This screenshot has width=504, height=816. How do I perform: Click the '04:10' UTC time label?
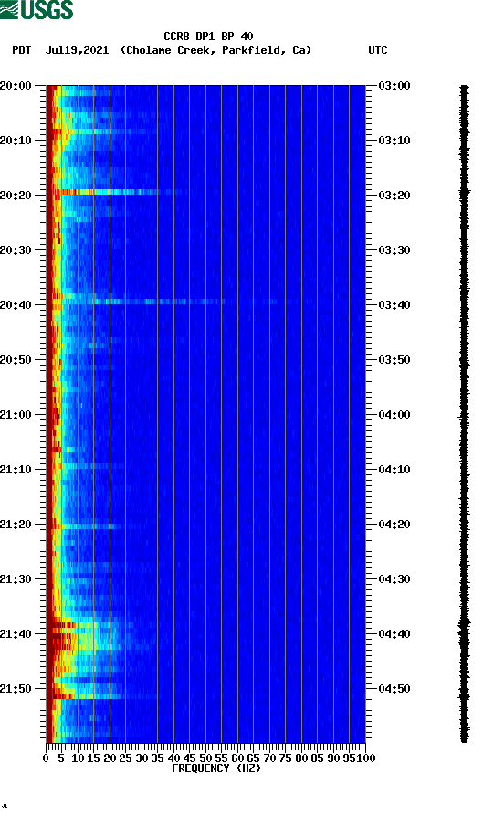point(394,469)
